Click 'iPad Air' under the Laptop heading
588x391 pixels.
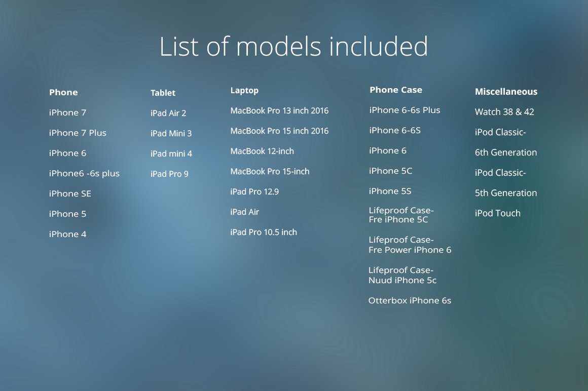[x=244, y=212]
